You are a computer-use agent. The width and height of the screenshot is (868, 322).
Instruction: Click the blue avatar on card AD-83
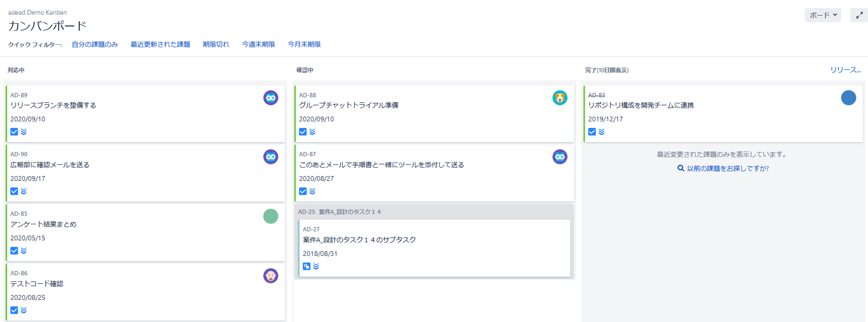tap(848, 98)
